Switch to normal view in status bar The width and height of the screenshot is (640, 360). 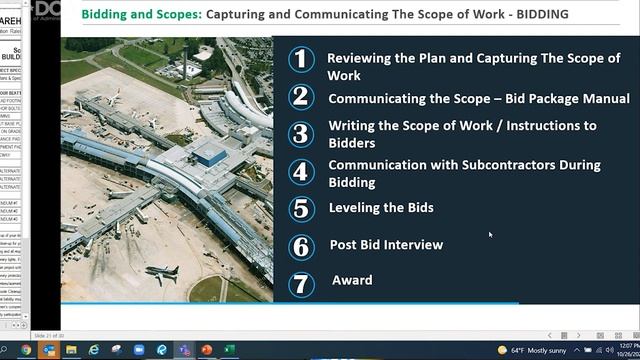tap(600, 336)
